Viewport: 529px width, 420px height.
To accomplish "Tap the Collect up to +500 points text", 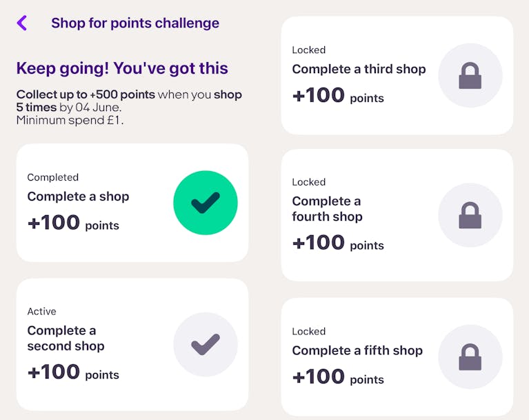I will [86, 94].
